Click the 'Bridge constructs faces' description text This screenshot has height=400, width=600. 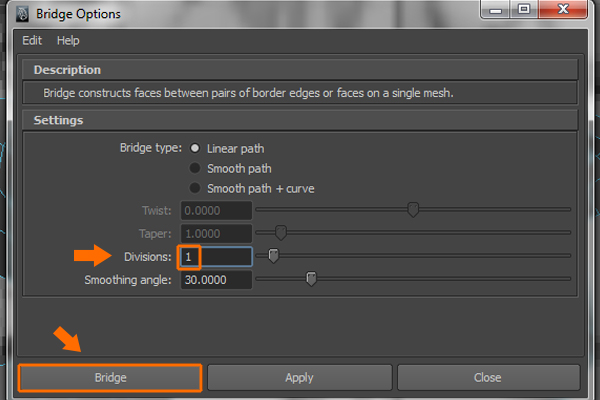pos(248,93)
